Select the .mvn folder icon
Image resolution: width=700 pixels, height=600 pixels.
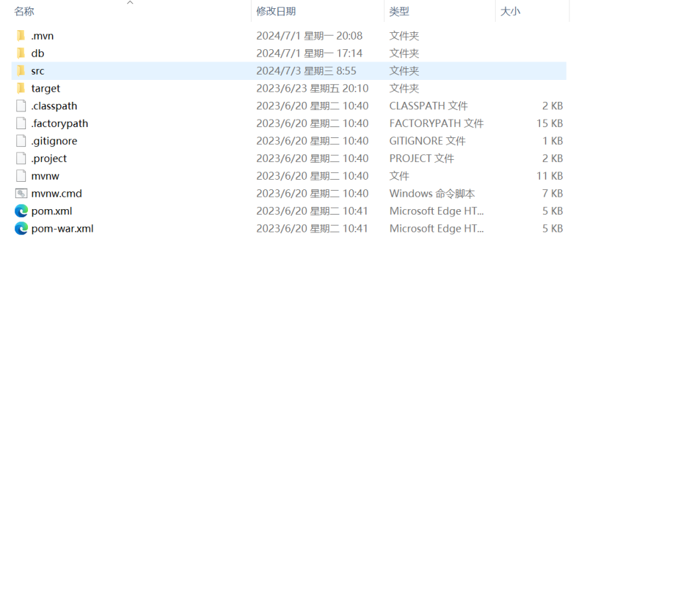pyautogui.click(x=21, y=36)
